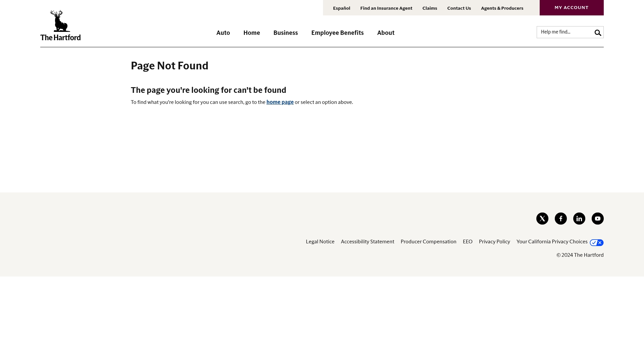Image resolution: width=644 pixels, height=362 pixels.
Task: Open The Hartford X (Twitter) page
Action: coord(542,219)
